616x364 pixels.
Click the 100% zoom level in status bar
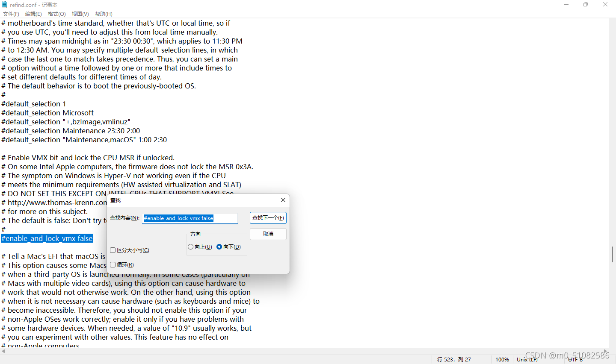click(502, 360)
